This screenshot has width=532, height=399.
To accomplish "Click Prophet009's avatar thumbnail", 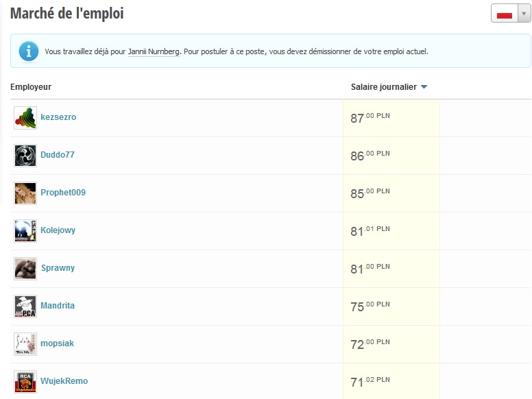I will tap(25, 193).
